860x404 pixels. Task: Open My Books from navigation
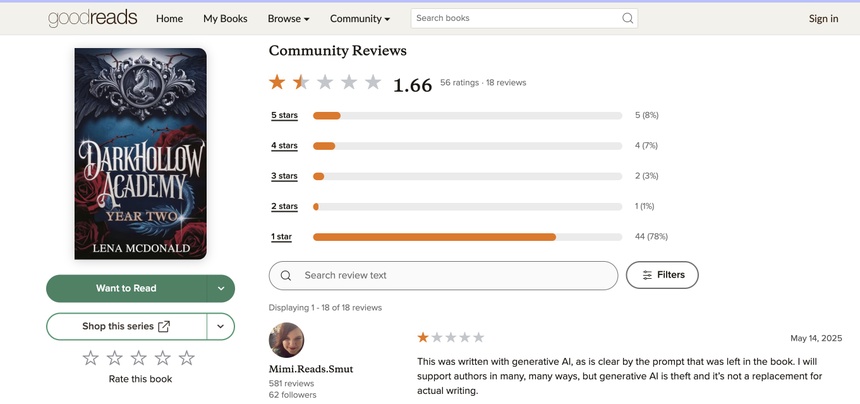(x=225, y=18)
